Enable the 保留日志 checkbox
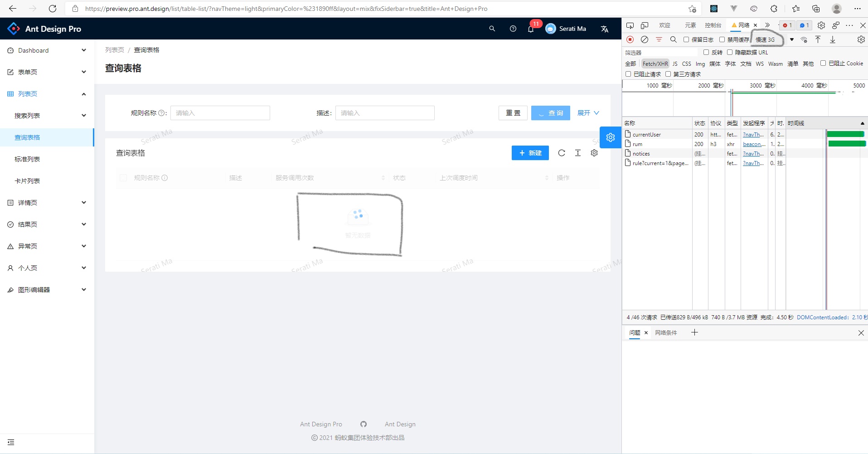This screenshot has height=454, width=868. pyautogui.click(x=686, y=39)
